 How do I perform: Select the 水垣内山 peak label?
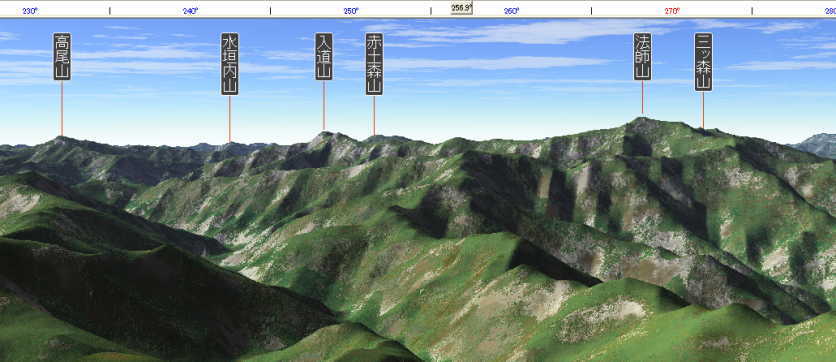tap(230, 64)
